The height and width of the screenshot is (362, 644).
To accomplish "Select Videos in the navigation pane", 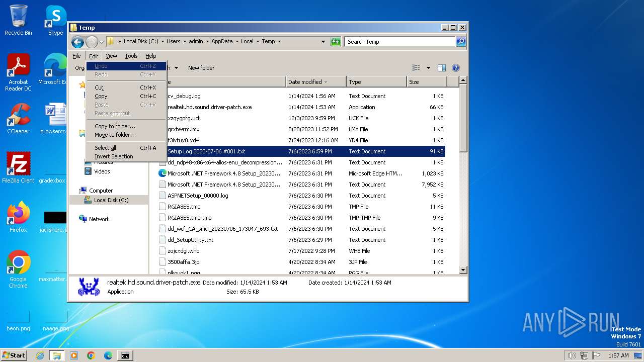I will 102,171.
